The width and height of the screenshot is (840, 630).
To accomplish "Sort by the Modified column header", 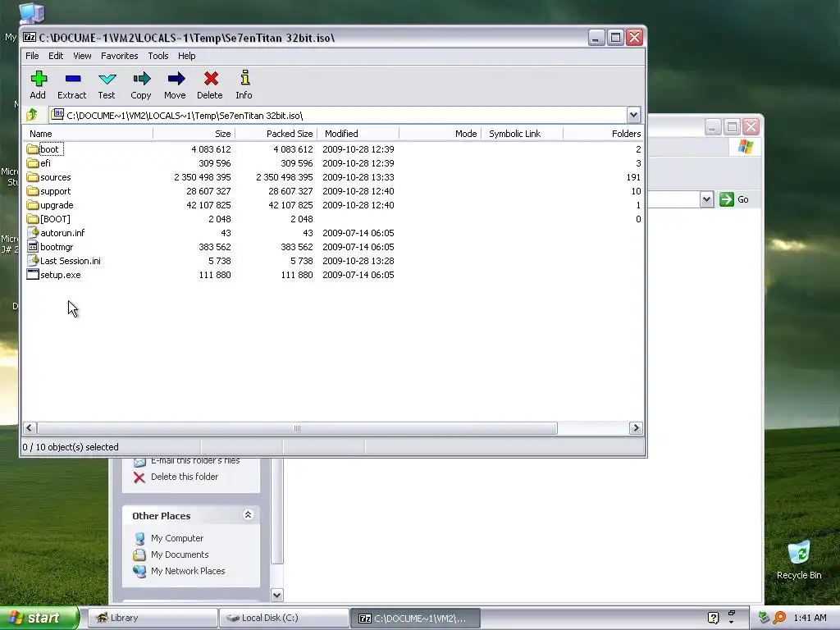I will (358, 134).
